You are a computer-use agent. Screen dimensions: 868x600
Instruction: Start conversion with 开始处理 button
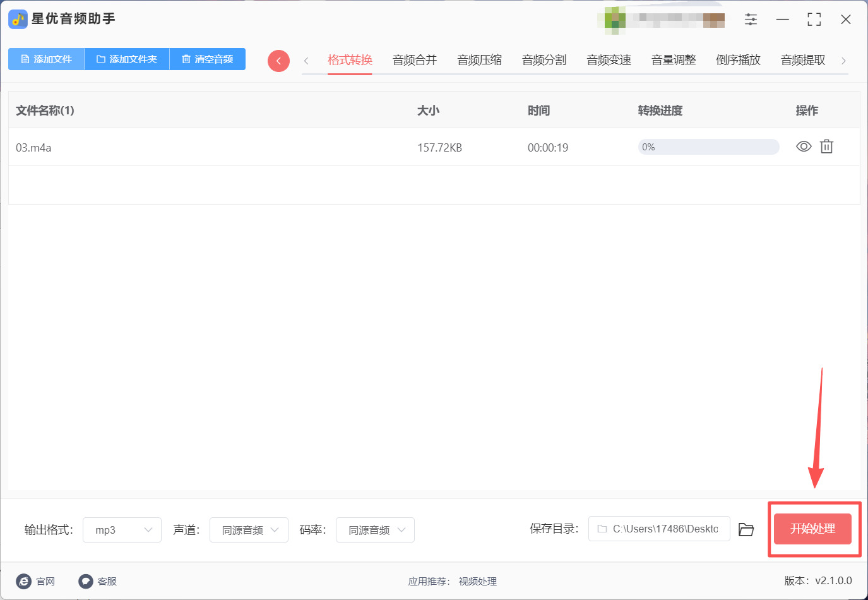click(x=813, y=529)
